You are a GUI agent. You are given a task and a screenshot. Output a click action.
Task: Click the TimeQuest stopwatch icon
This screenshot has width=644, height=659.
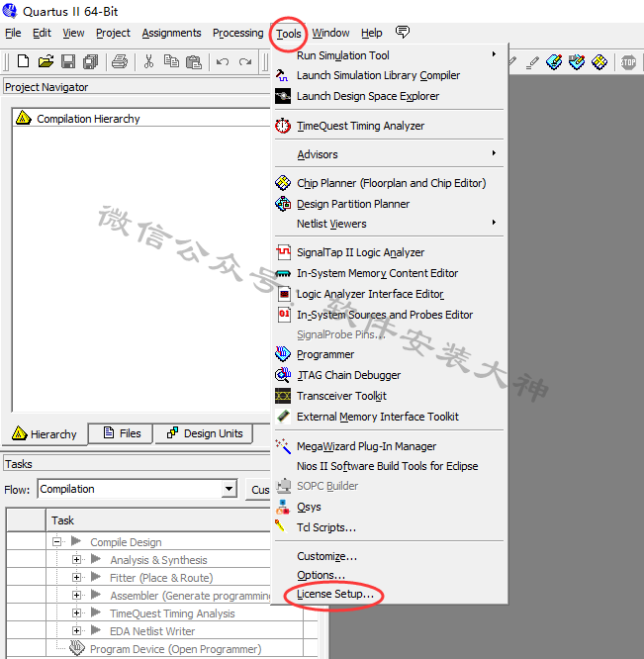(x=283, y=126)
